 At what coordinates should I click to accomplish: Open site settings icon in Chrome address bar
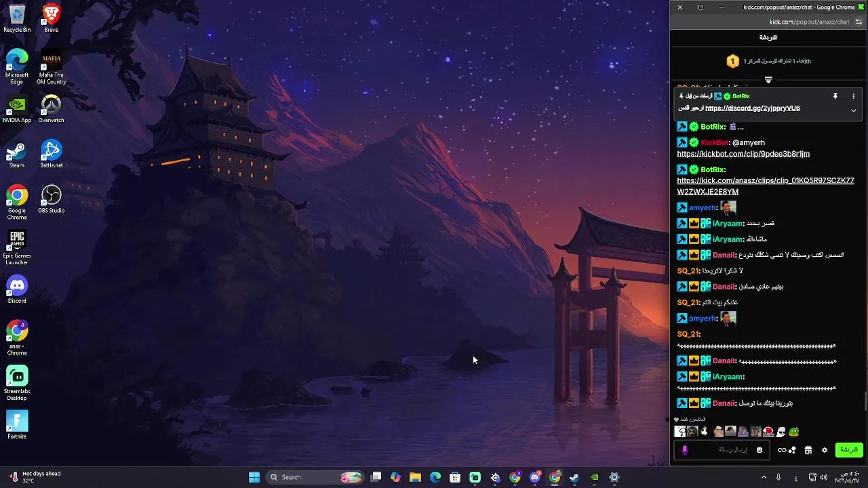(x=859, y=22)
